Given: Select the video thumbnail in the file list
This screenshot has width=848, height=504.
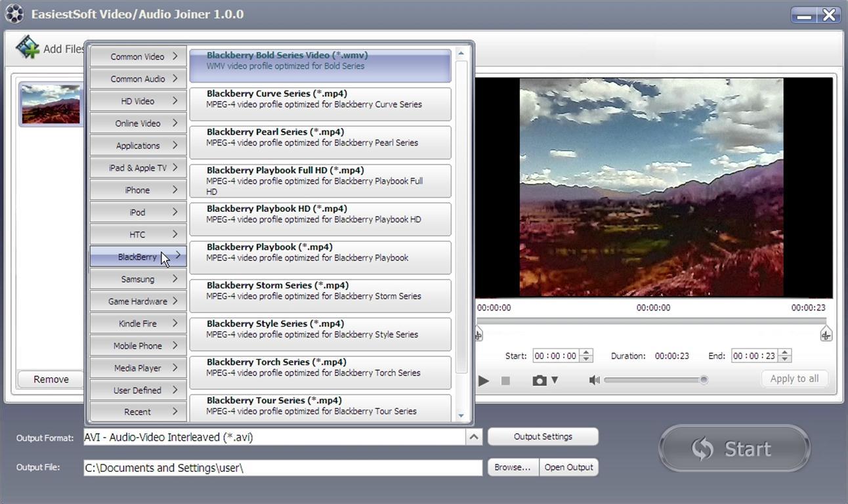Looking at the screenshot, I should click(x=50, y=104).
